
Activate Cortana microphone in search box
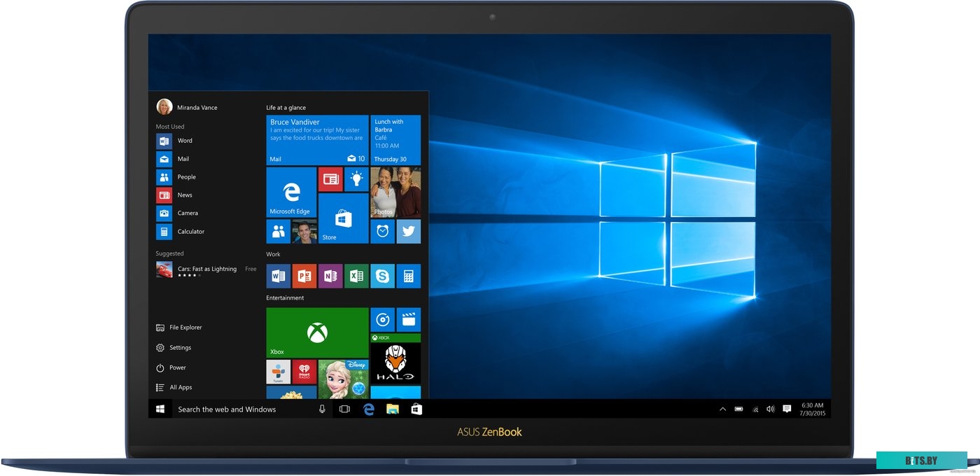(322, 409)
